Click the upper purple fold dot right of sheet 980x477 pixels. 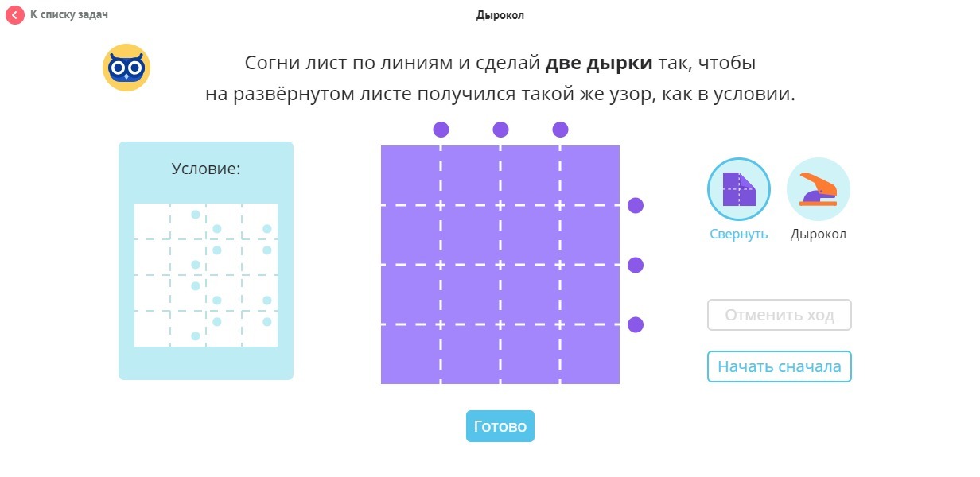pos(636,205)
